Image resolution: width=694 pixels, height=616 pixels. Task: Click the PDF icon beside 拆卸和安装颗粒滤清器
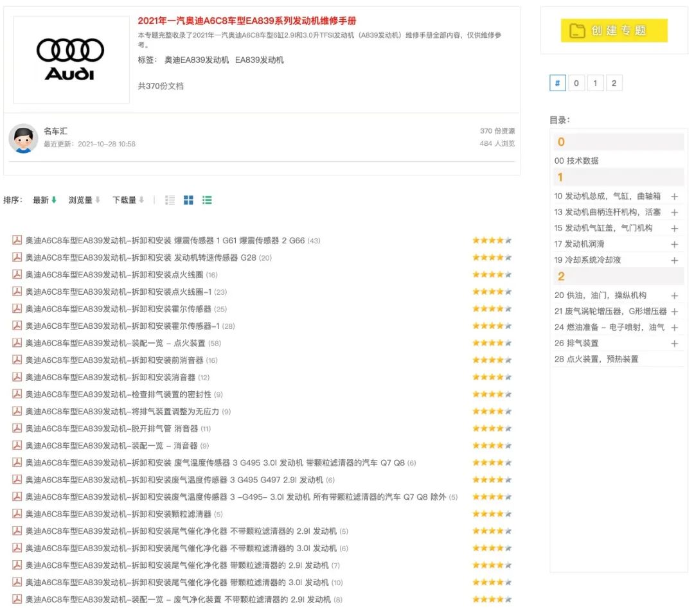[x=16, y=514]
